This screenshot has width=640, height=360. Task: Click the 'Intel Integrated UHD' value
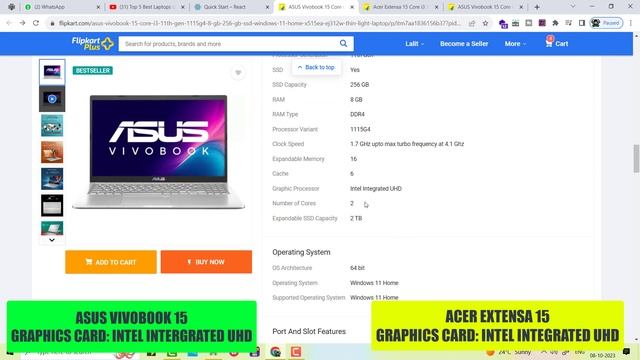tap(376, 189)
